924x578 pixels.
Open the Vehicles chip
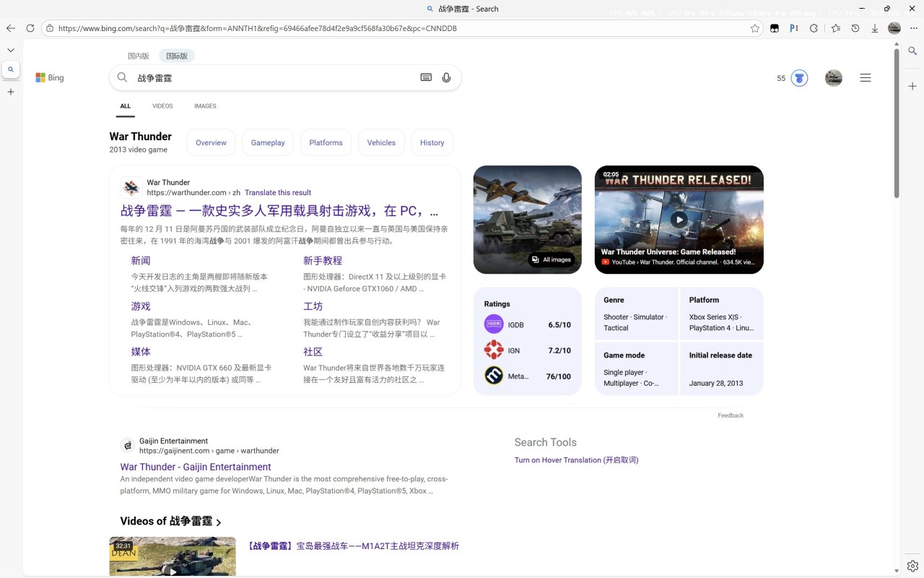coord(381,142)
